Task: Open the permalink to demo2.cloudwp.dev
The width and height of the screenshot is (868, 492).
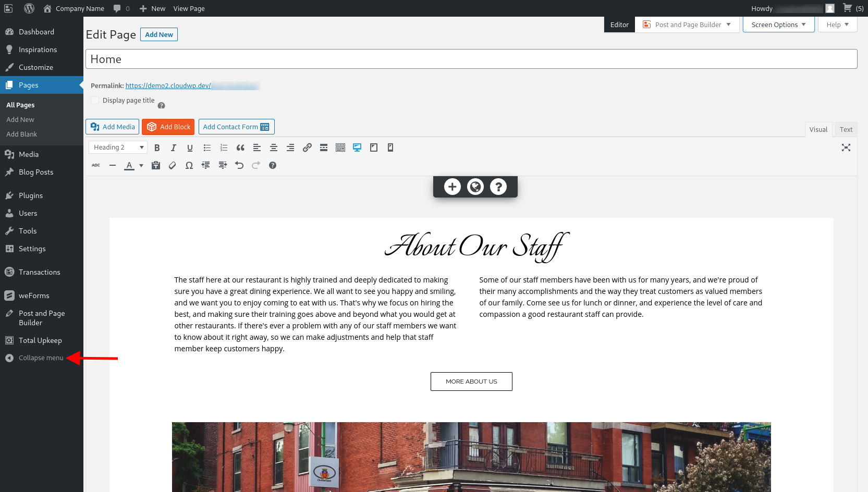Action: point(168,85)
